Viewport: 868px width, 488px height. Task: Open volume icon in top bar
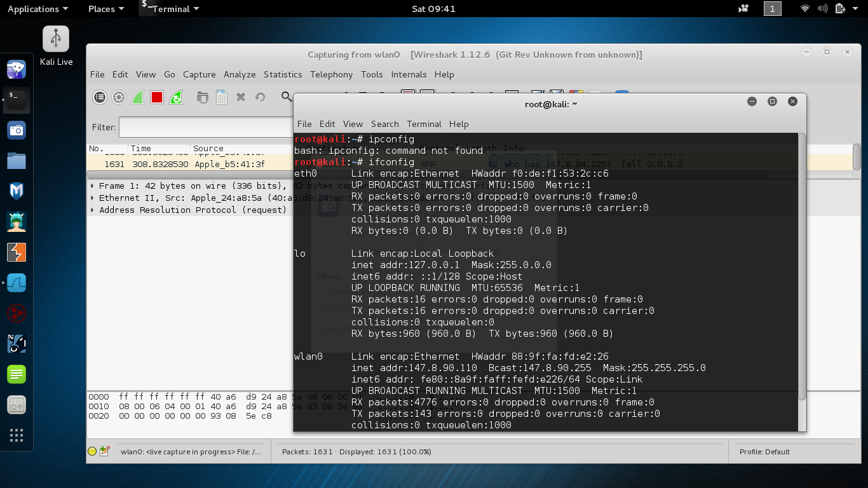tap(822, 9)
